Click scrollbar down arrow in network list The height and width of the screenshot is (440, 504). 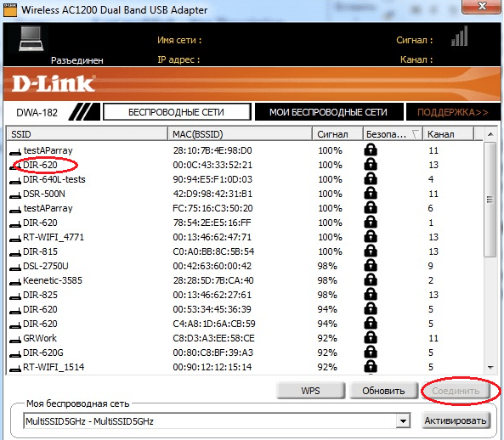click(x=490, y=367)
